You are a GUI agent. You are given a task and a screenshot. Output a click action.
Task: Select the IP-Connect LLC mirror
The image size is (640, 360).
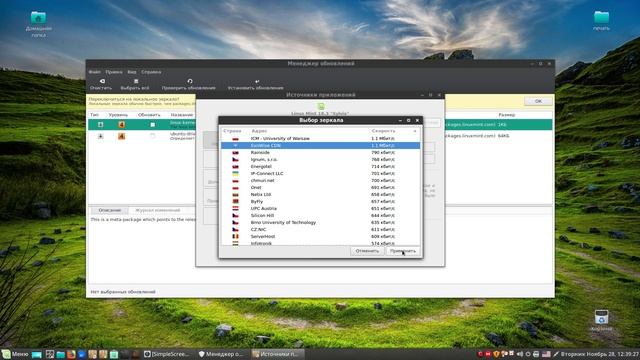320,173
